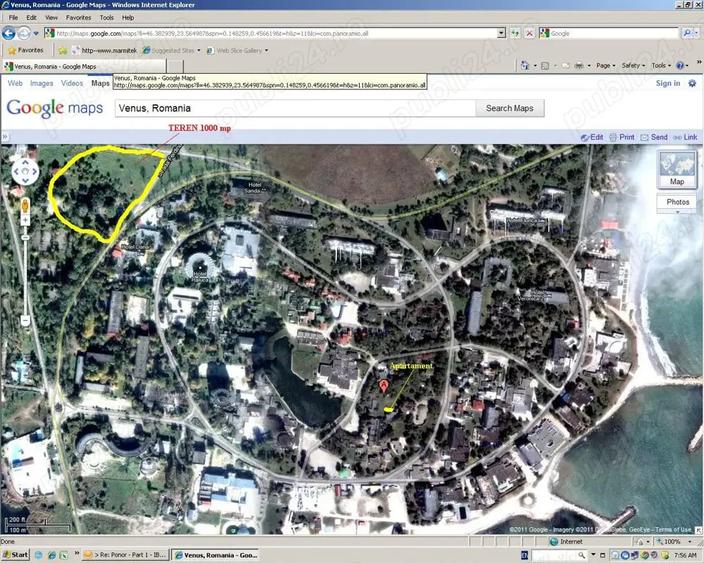
Task: Toggle the Photos layer button
Action: pos(677,202)
